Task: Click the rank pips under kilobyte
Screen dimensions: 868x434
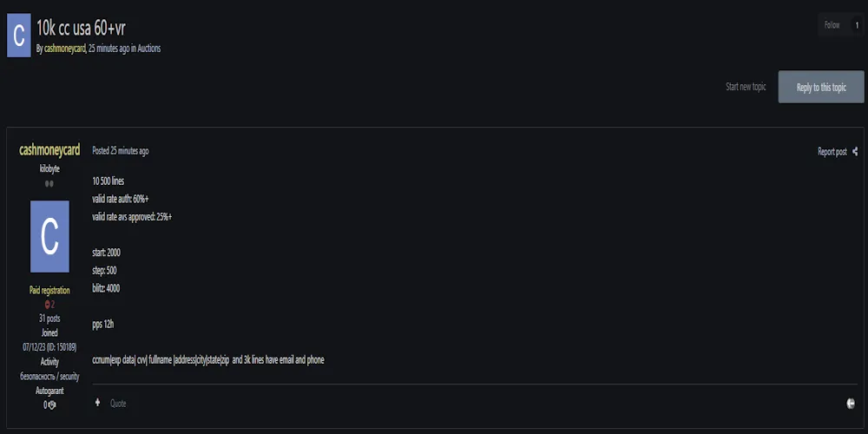Action: click(49, 183)
